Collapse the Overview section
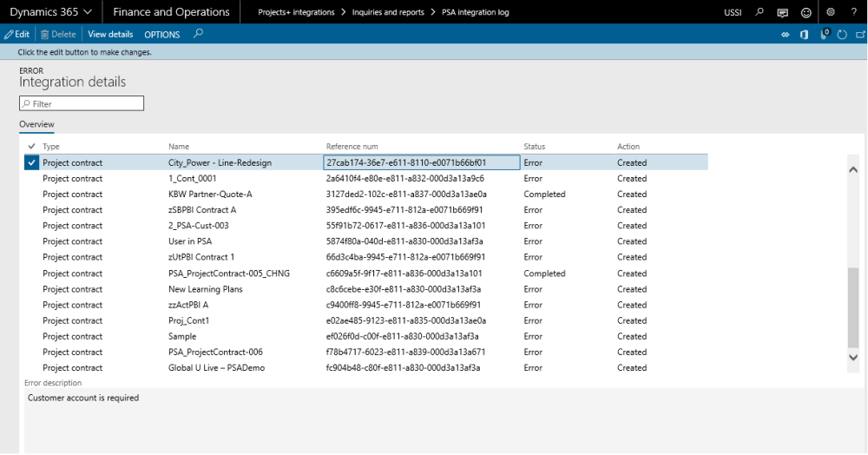This screenshot has width=868, height=455. pos(36,124)
